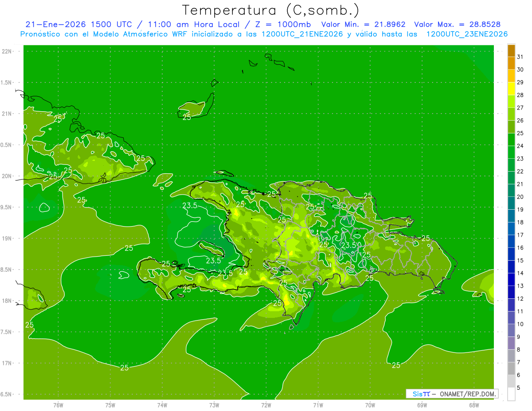Pick the white swatch below legend value 5
This screenshot has width=532, height=411.
pyautogui.click(x=511, y=394)
